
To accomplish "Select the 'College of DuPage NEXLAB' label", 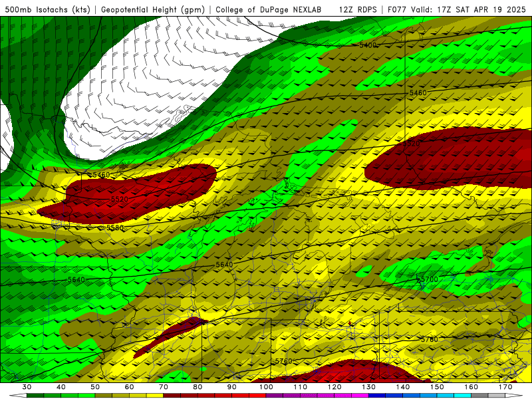I will [x=268, y=9].
